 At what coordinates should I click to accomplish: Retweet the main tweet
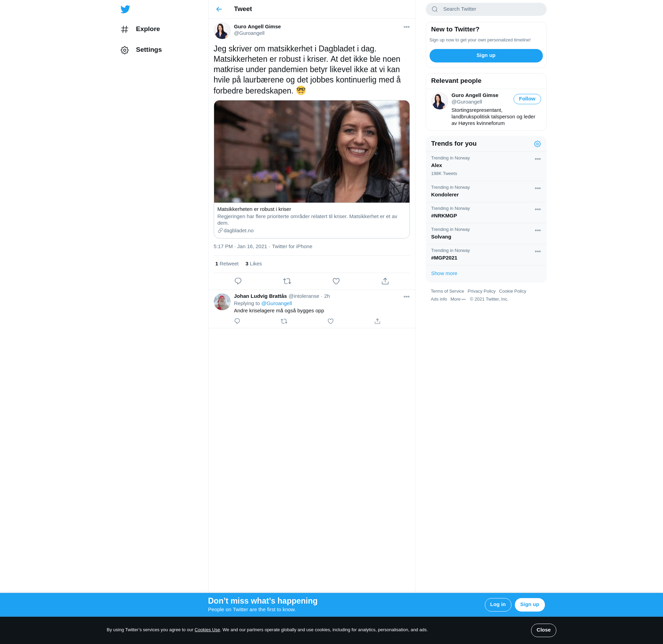[x=287, y=281]
